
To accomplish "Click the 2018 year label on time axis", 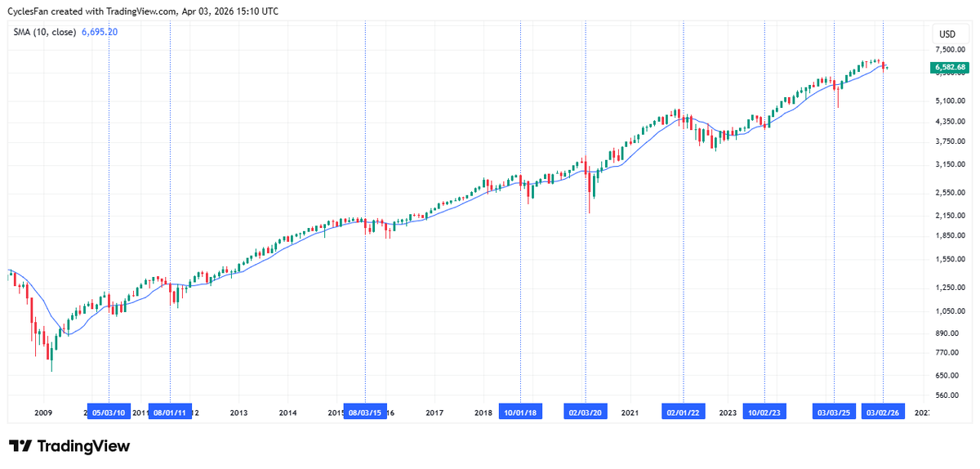I will click(483, 413).
